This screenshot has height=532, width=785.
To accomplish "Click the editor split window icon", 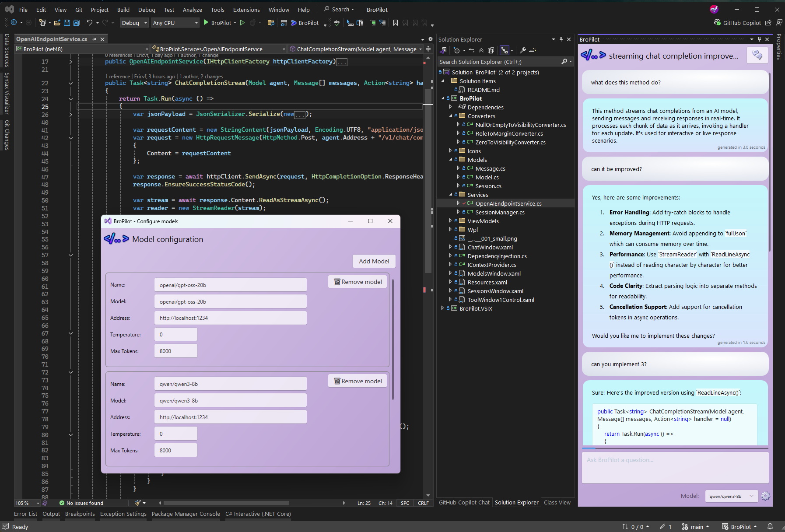I will [x=428, y=49].
